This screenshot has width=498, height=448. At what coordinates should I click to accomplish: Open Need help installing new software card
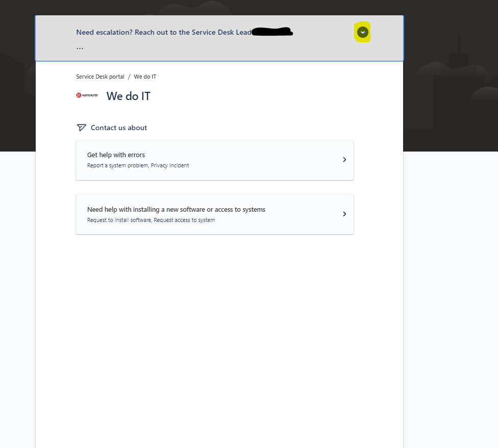215,214
